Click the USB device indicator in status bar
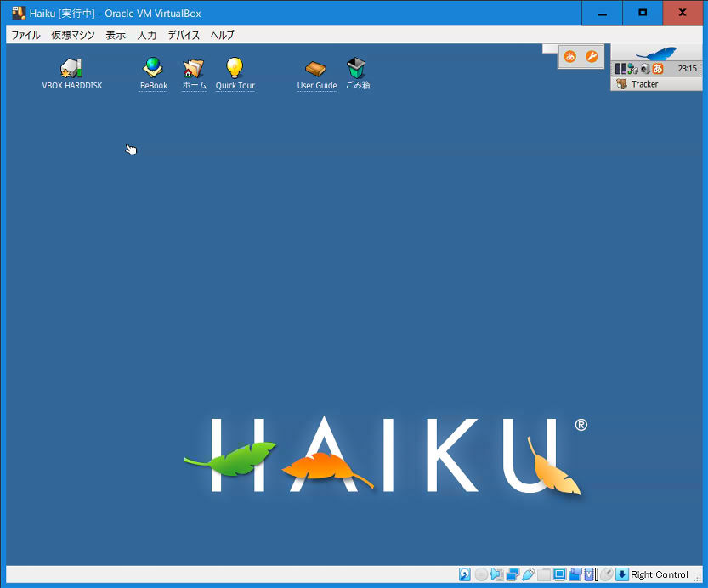This screenshot has width=708, height=588. click(x=528, y=574)
